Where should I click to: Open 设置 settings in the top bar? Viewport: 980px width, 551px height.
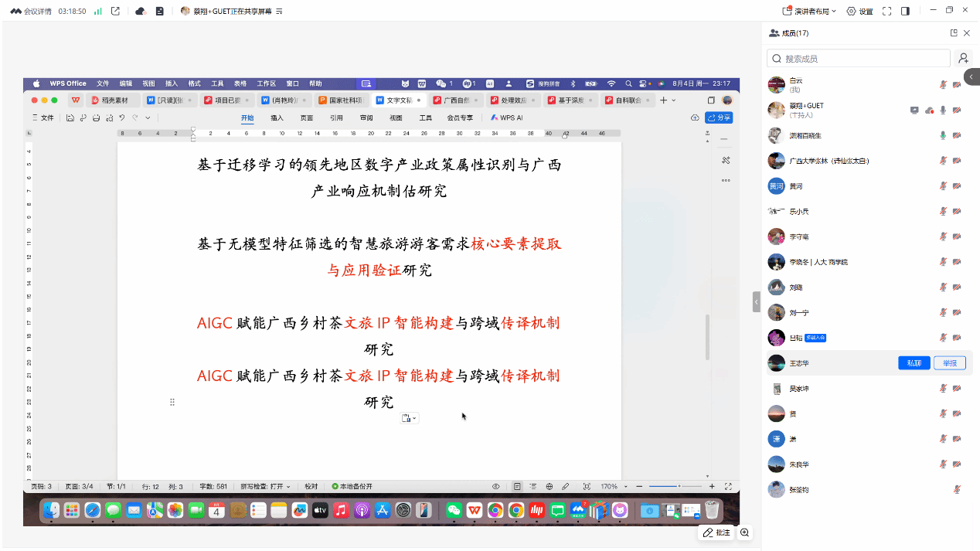click(x=859, y=11)
